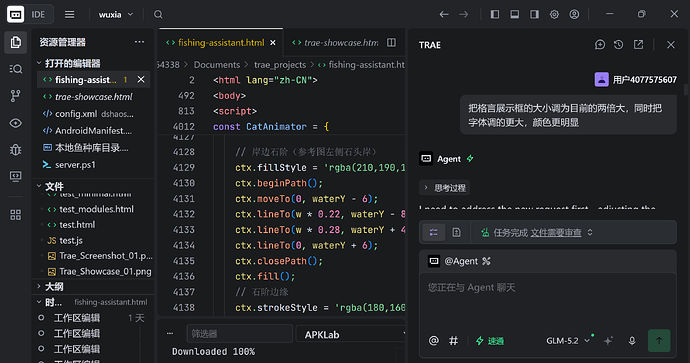Open the Extensions grid icon
Viewport: 690px width, 363px height.
(15, 215)
